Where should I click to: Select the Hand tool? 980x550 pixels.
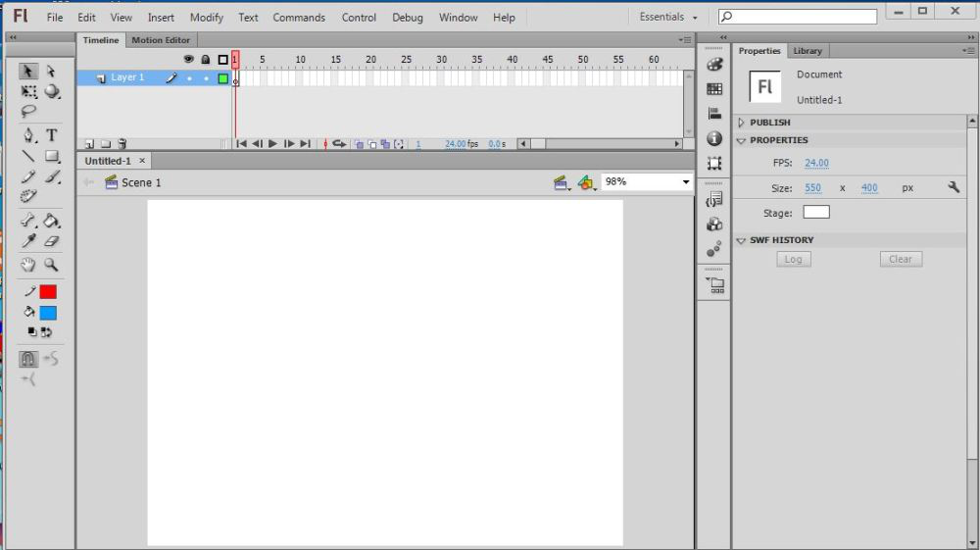[28, 265]
